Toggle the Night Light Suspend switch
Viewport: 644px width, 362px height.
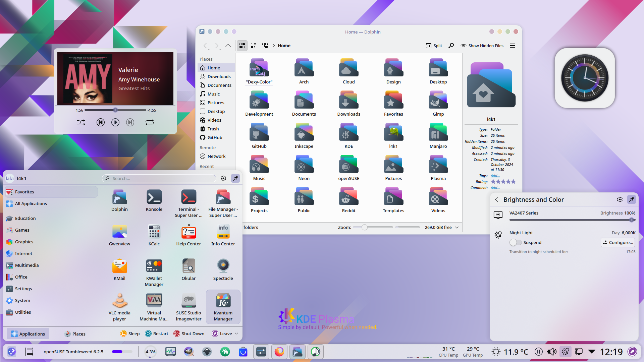tap(516, 242)
